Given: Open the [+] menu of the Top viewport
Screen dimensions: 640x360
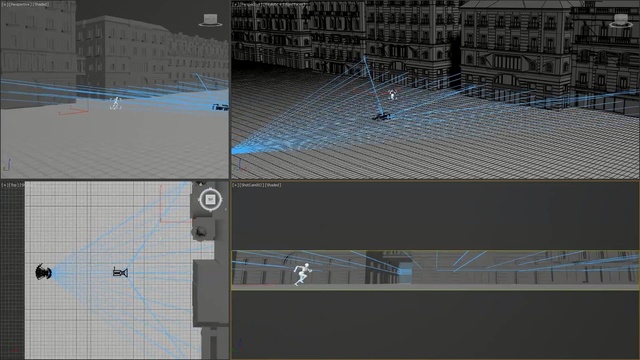Looking at the screenshot, I should [x=3, y=185].
